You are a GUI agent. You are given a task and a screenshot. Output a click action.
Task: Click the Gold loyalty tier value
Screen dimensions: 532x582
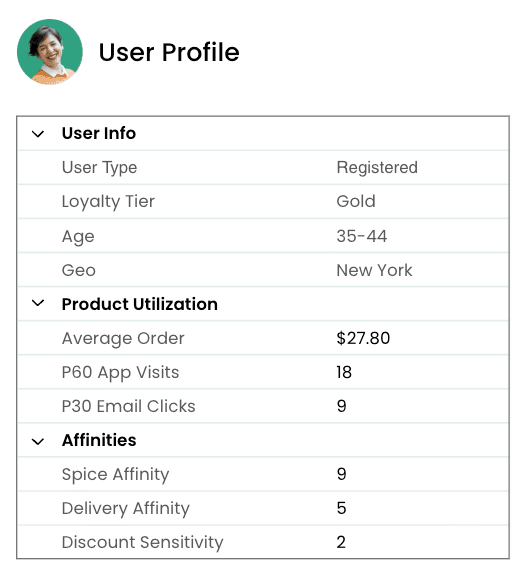(x=356, y=202)
